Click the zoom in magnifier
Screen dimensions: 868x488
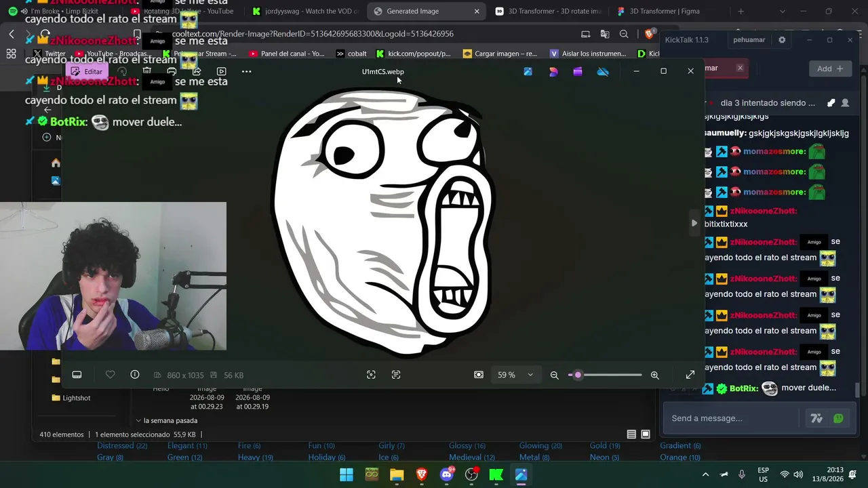pos(654,375)
